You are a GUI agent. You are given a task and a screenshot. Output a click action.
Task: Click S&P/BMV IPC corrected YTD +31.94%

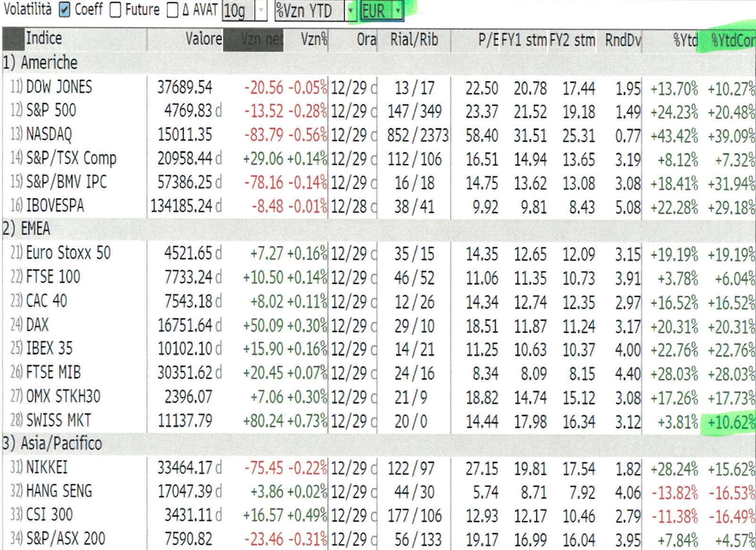click(x=731, y=183)
